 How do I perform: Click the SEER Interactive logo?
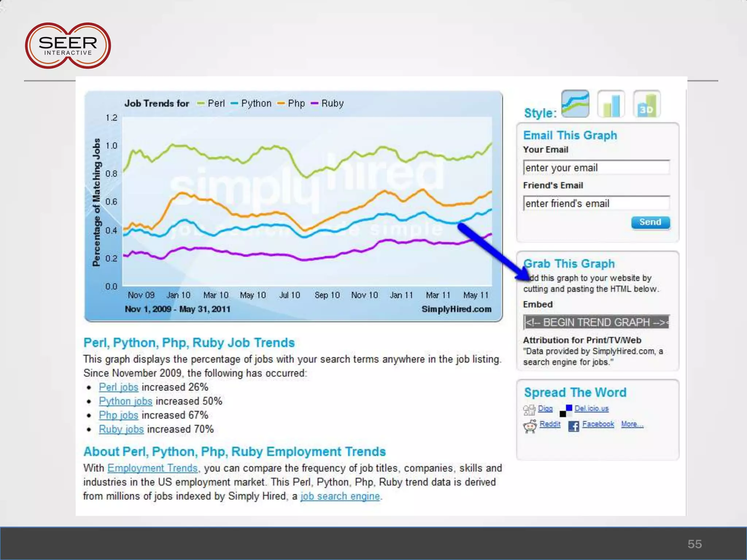click(68, 46)
